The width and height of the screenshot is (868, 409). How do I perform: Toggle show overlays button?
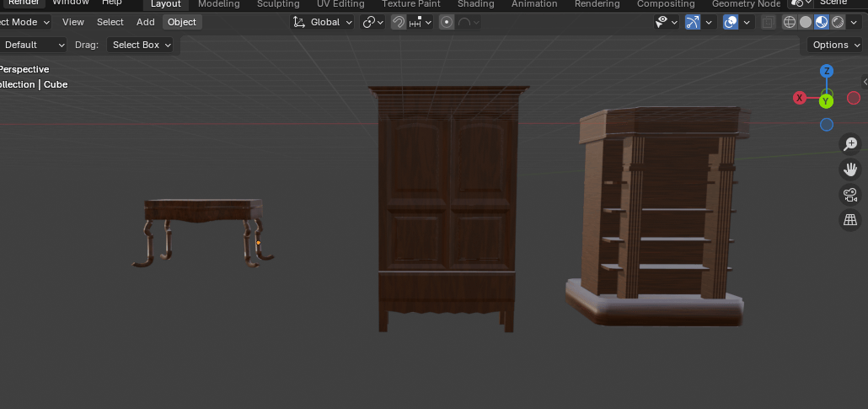point(731,22)
